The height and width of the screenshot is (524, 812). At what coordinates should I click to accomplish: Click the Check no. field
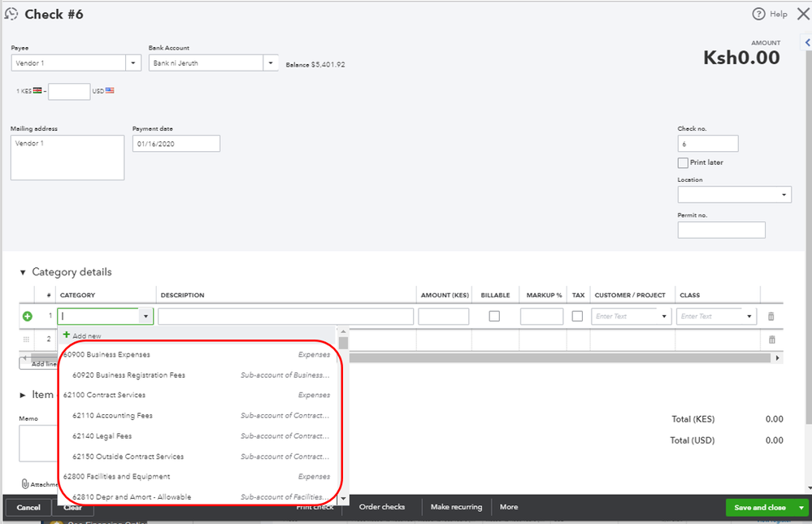tap(708, 144)
